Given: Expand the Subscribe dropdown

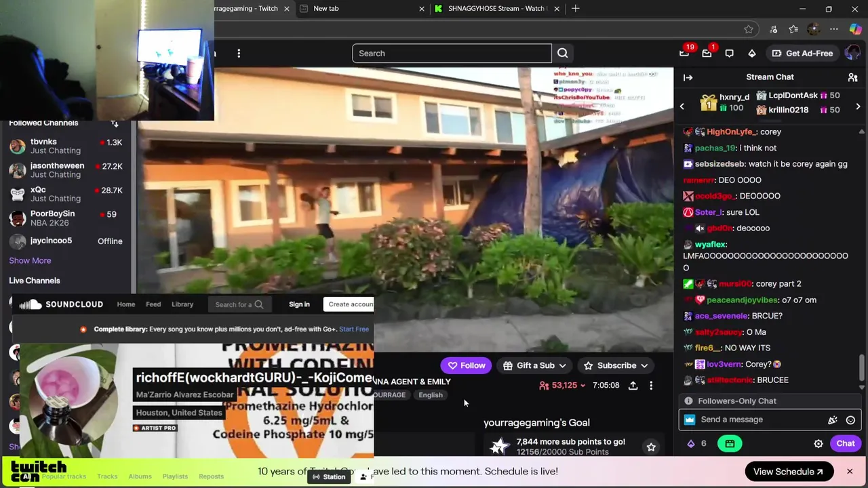Looking at the screenshot, I should [616, 365].
